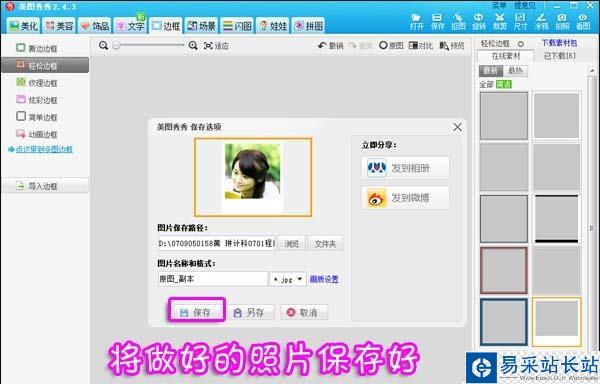Select the highlighted 轻松边框 sidebar item

pyautogui.click(x=45, y=65)
